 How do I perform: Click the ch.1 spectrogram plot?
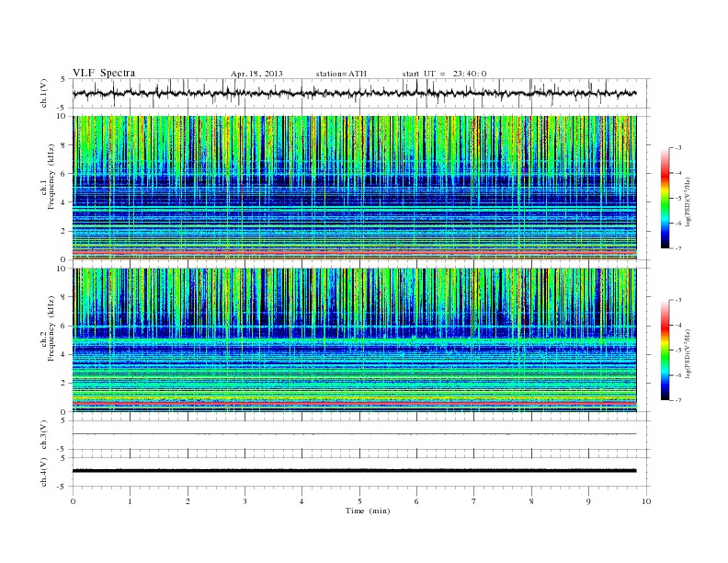click(x=354, y=188)
